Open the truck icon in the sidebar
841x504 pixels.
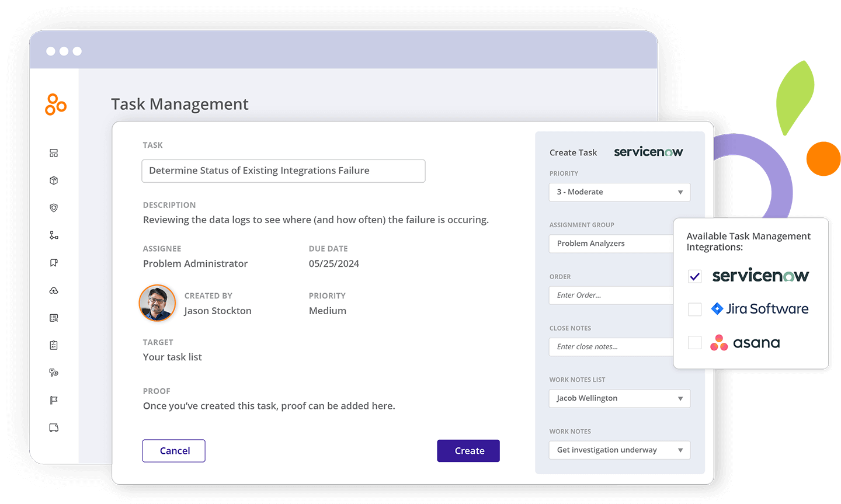point(54,427)
